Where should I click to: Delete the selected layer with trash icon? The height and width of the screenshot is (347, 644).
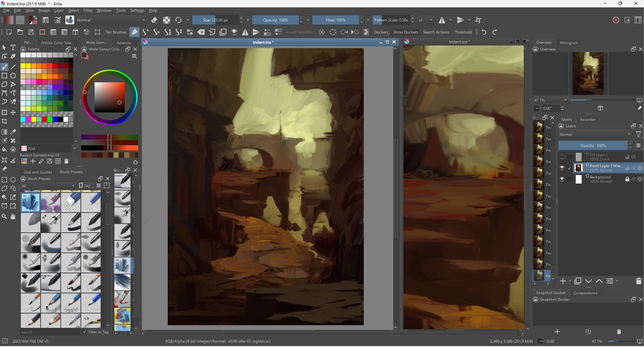click(x=639, y=281)
